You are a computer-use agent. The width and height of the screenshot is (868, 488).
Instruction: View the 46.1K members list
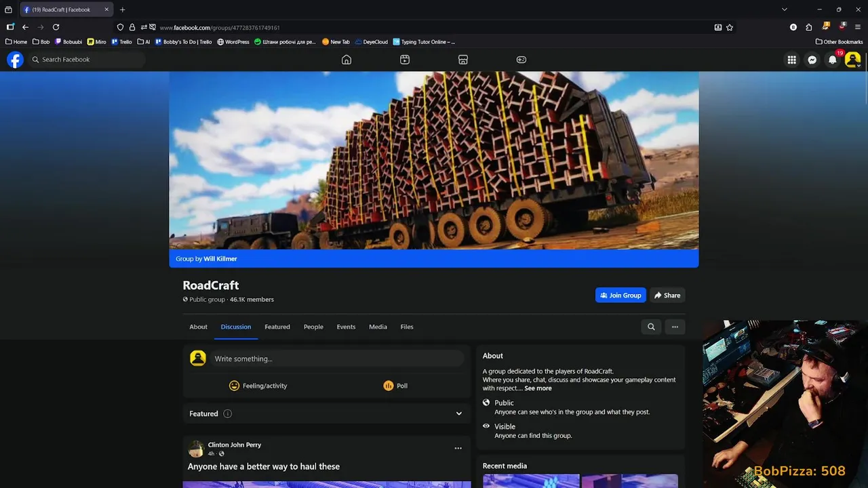[252, 300]
